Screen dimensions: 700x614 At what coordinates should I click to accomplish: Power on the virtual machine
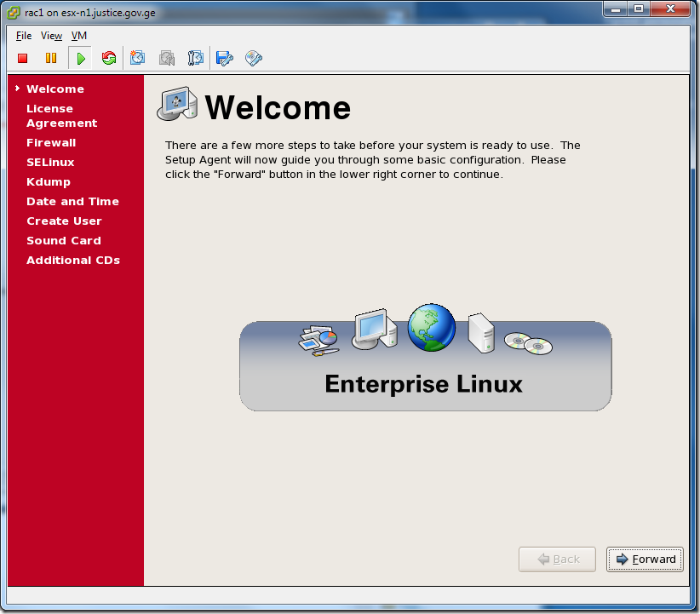80,58
